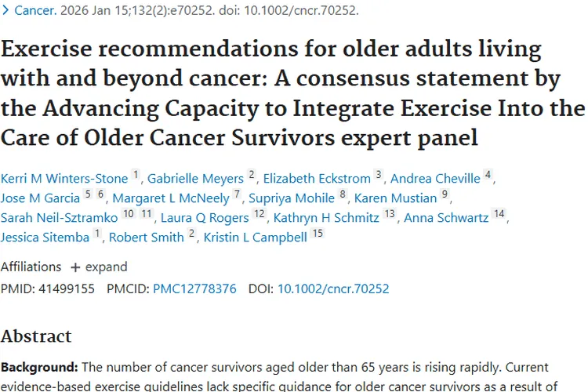Screen dimensions: 588x392
Task: Open author Supriya Mohile
Action: 292,198
